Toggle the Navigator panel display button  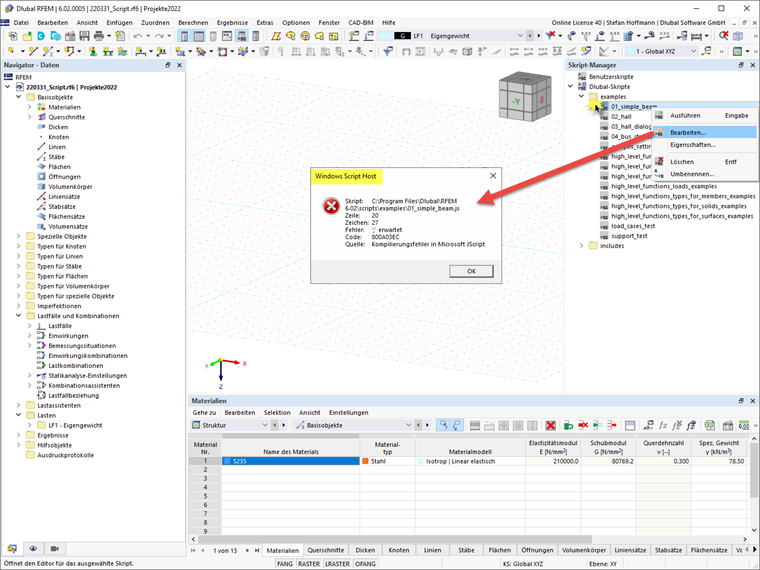point(184,36)
